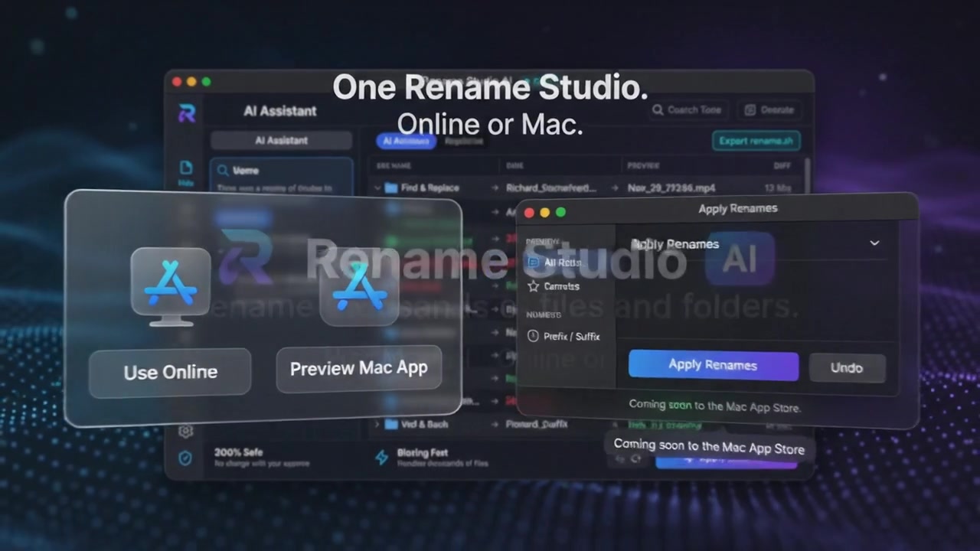This screenshot has width=980, height=551.
Task: Click the Coming soon to the Mac App Store tooltip
Action: click(x=709, y=448)
